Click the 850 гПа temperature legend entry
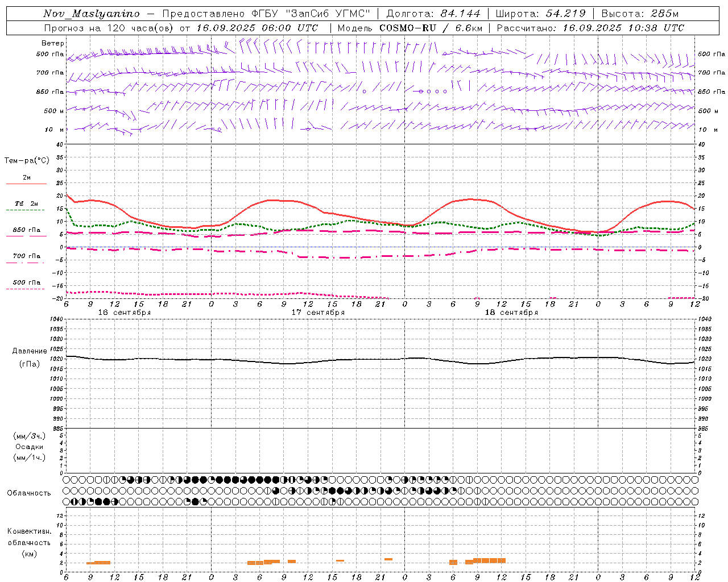The width and height of the screenshot is (728, 582). (x=27, y=230)
